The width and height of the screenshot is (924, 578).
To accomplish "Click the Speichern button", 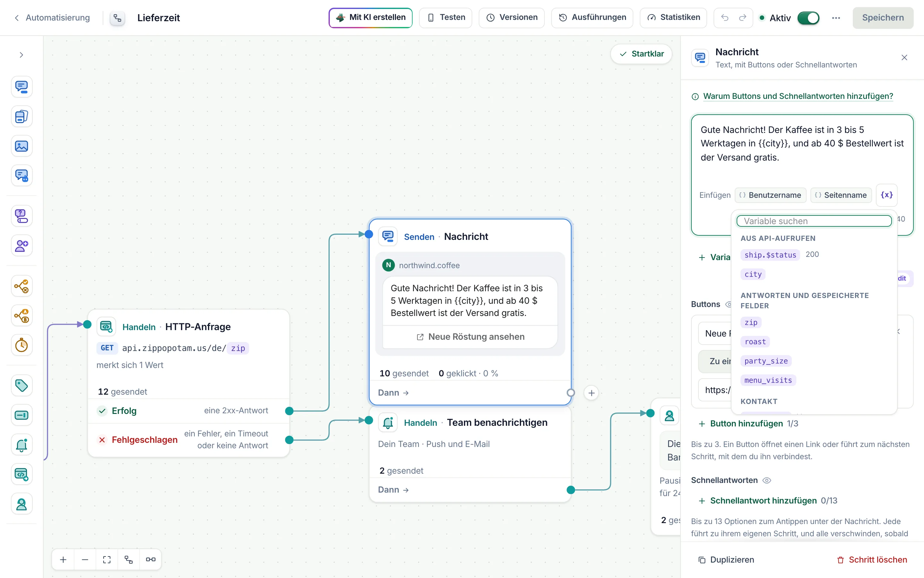I will pyautogui.click(x=883, y=18).
